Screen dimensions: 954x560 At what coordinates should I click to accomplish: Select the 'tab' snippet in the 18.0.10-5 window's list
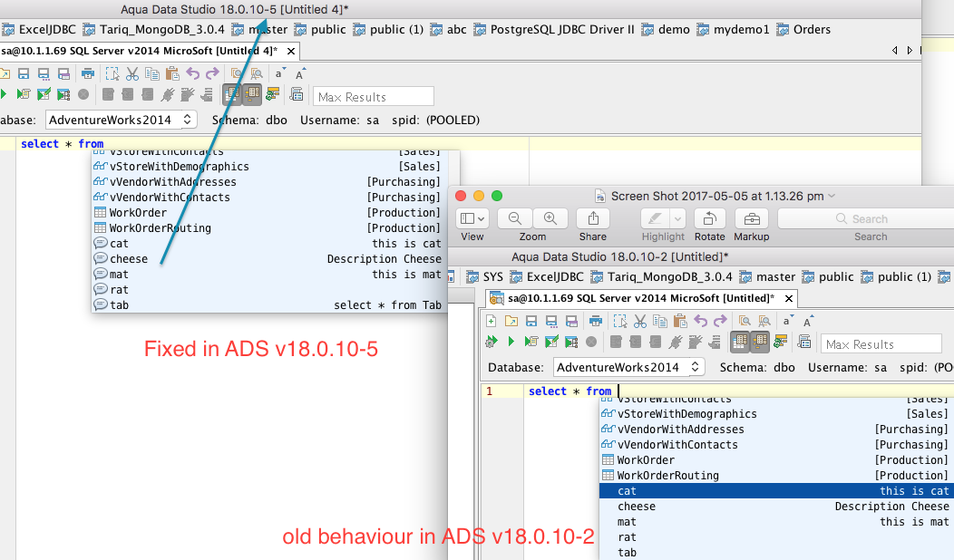click(x=268, y=305)
